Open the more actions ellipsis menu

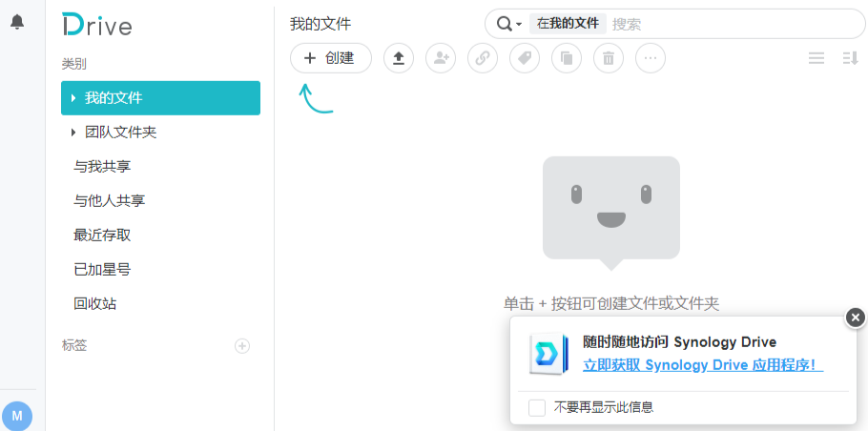651,58
